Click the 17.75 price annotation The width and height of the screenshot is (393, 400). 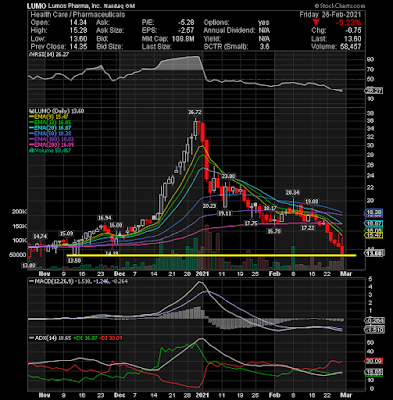(x=251, y=224)
